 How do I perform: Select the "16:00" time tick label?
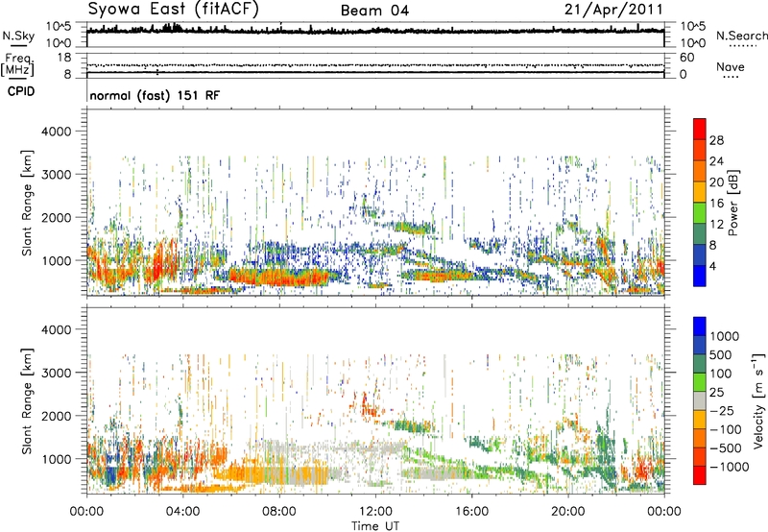[471, 512]
